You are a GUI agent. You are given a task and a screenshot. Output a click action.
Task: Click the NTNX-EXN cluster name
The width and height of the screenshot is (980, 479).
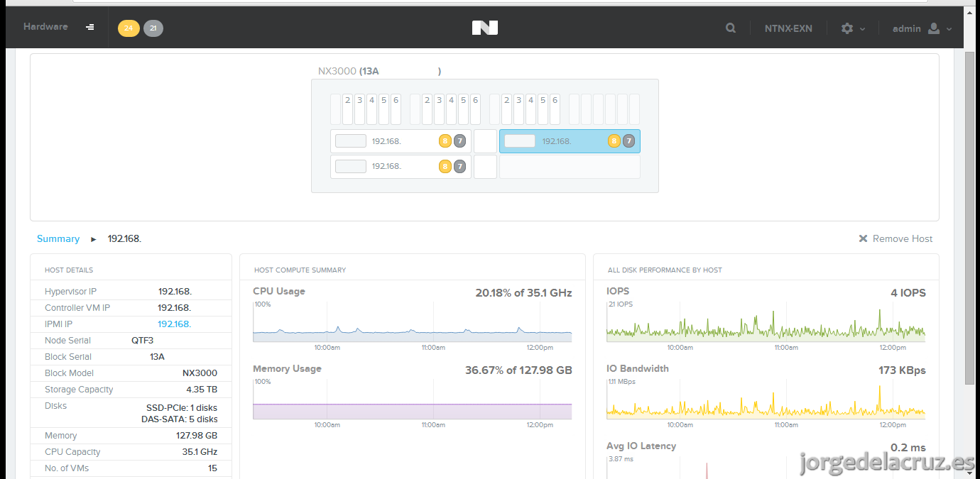788,28
